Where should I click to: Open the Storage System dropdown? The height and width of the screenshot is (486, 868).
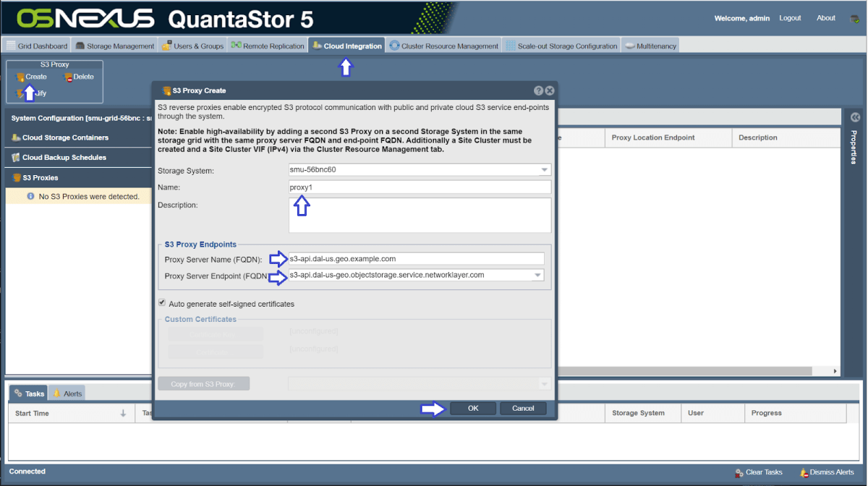544,169
